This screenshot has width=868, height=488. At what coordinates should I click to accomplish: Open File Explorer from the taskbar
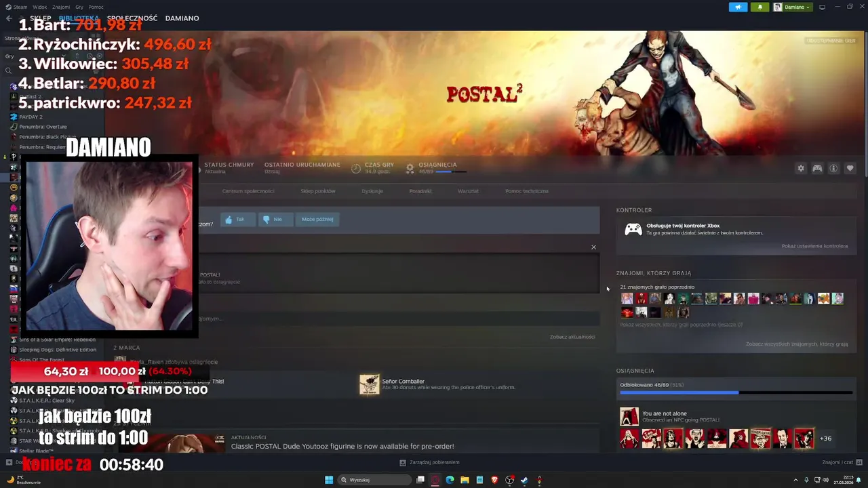coord(465,480)
